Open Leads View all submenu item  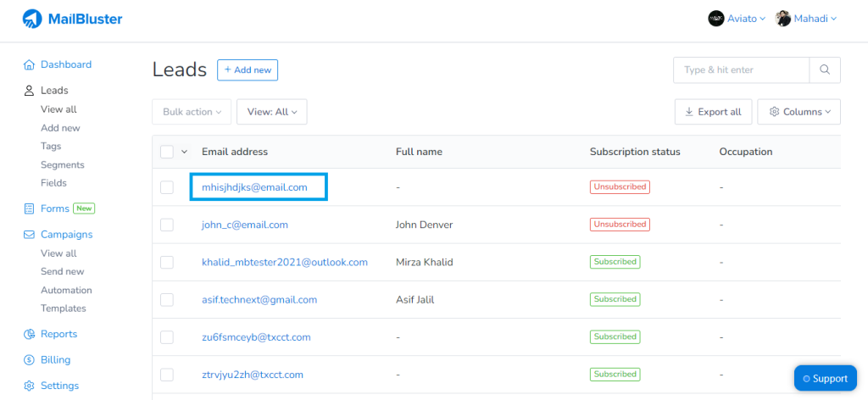[58, 109]
